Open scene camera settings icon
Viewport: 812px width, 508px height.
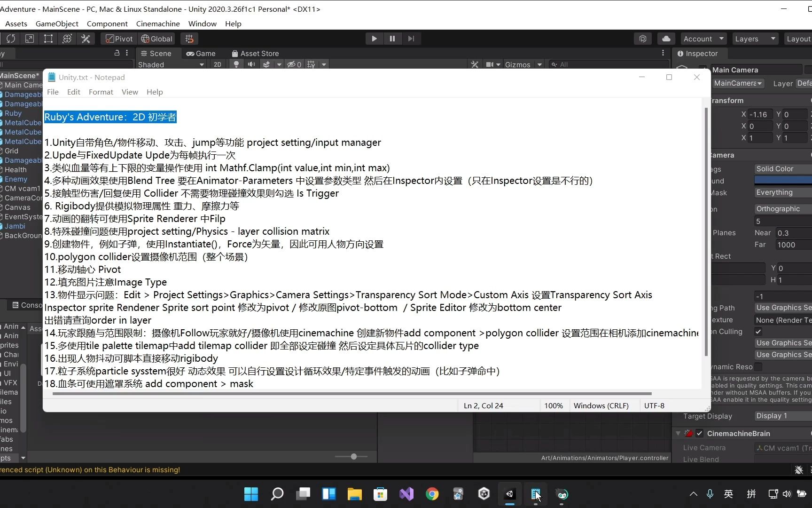pyautogui.click(x=490, y=64)
